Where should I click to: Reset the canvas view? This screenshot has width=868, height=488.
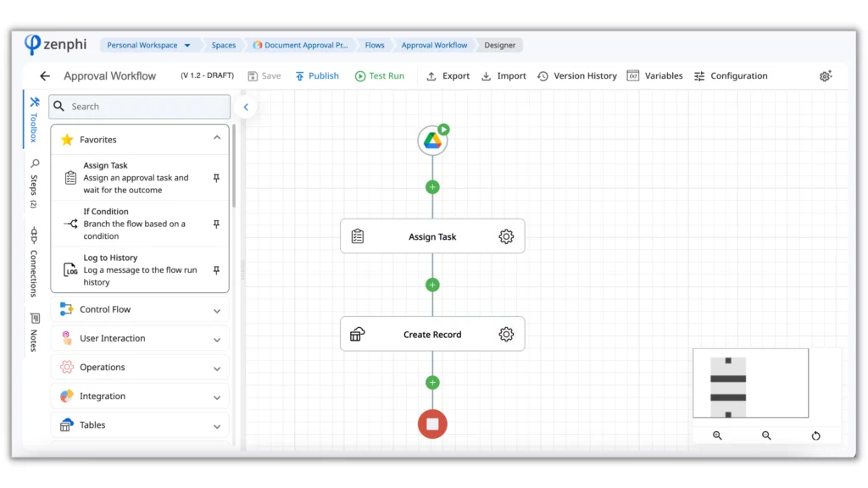(816, 435)
